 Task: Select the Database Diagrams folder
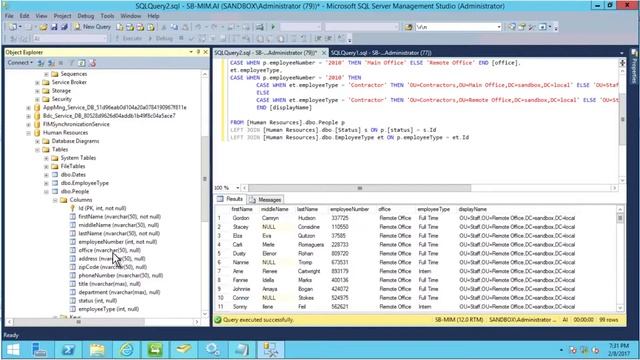coord(75,141)
